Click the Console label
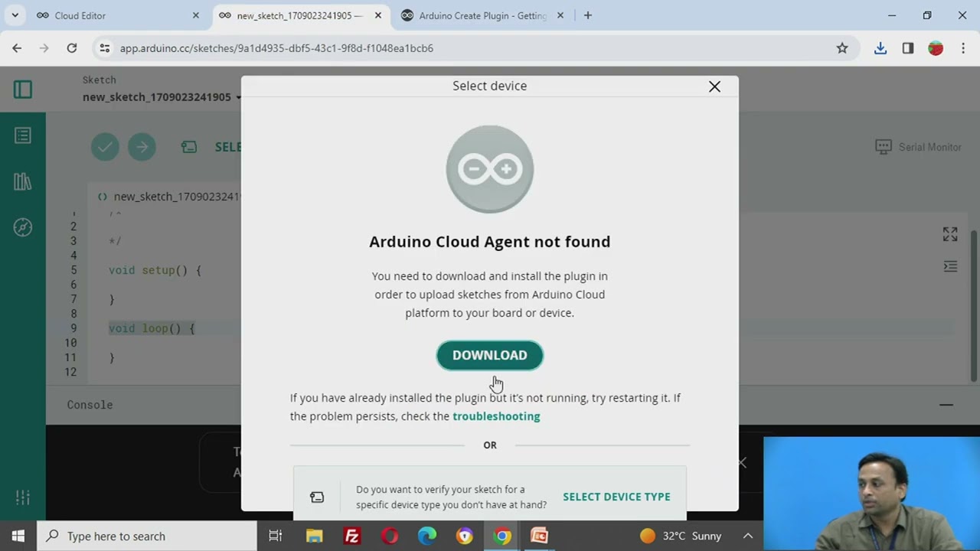 [x=90, y=405]
